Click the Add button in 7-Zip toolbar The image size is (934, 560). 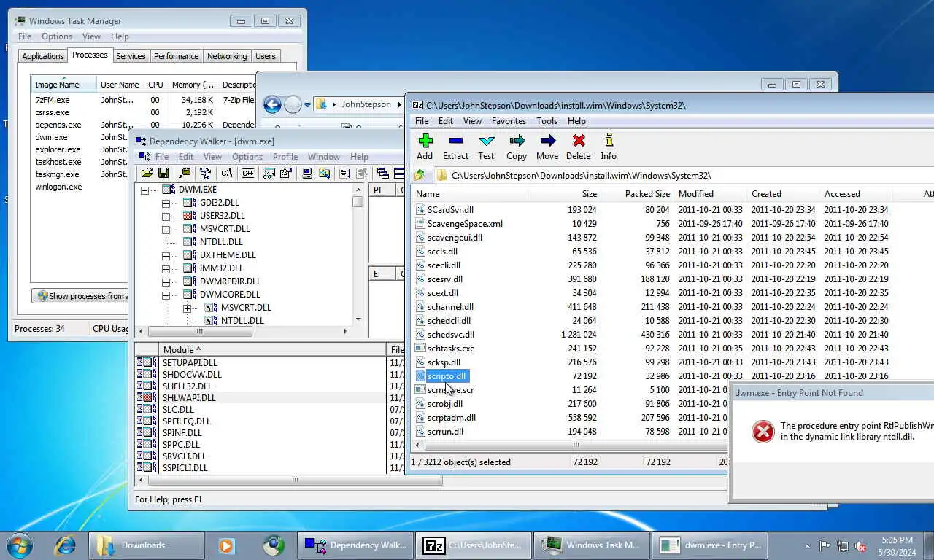(x=425, y=147)
